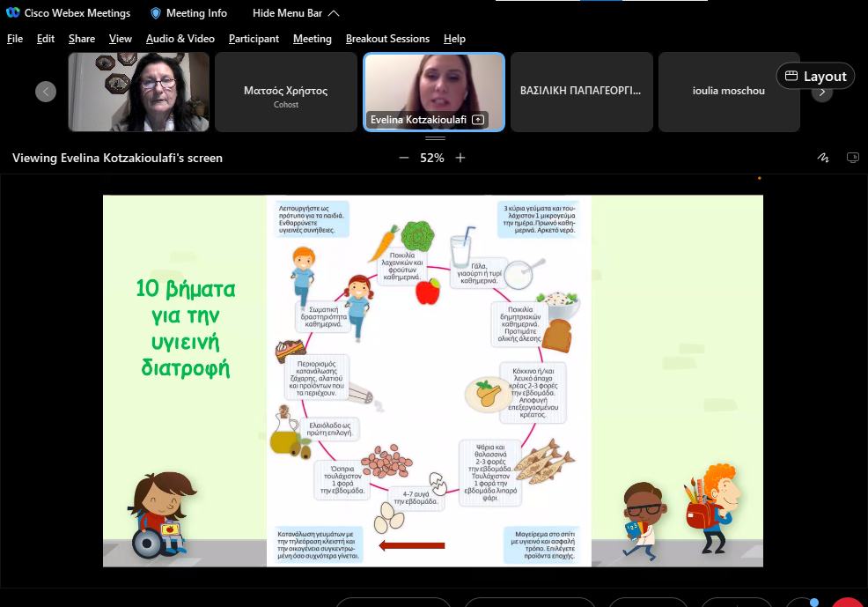
Task: Zoom out shared screen with minus icon
Action: [404, 158]
